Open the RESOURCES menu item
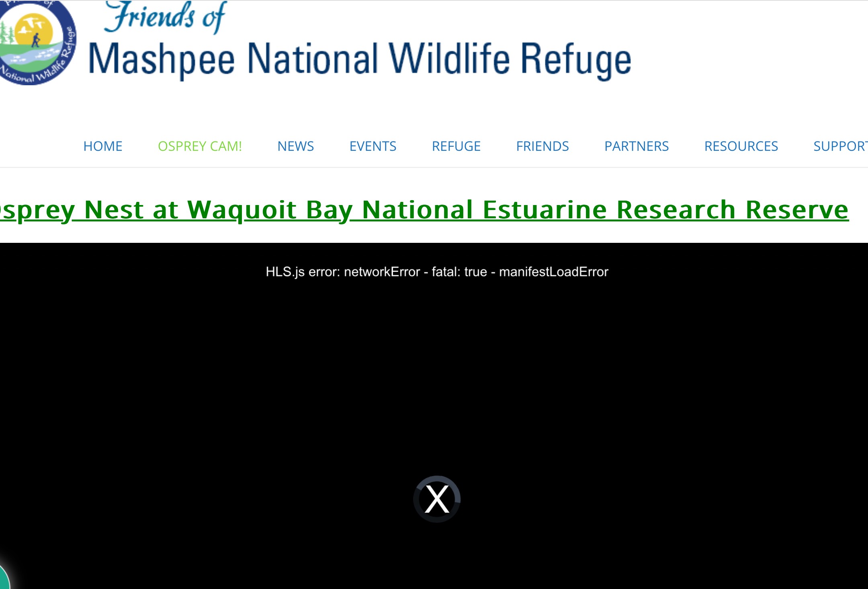The height and width of the screenshot is (589, 868). pos(741,146)
